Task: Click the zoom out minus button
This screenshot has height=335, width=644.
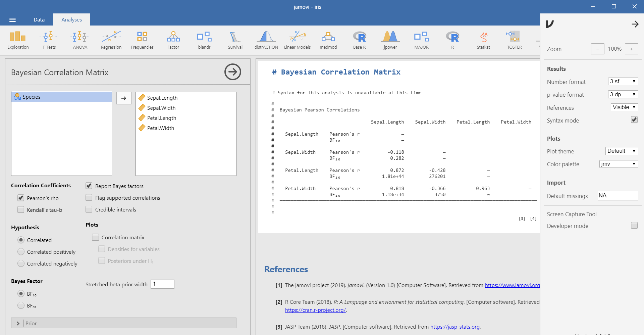Action: [x=597, y=49]
